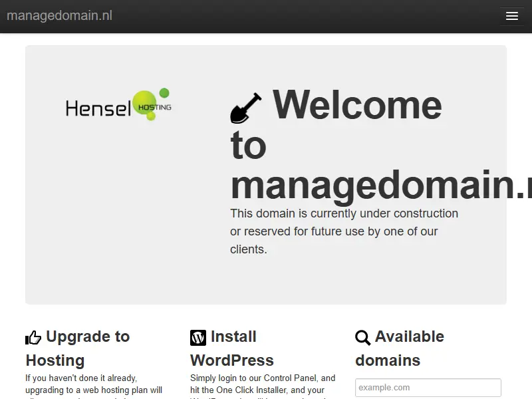
Task: Click the magnifying glass search icon
Action: pos(362,338)
